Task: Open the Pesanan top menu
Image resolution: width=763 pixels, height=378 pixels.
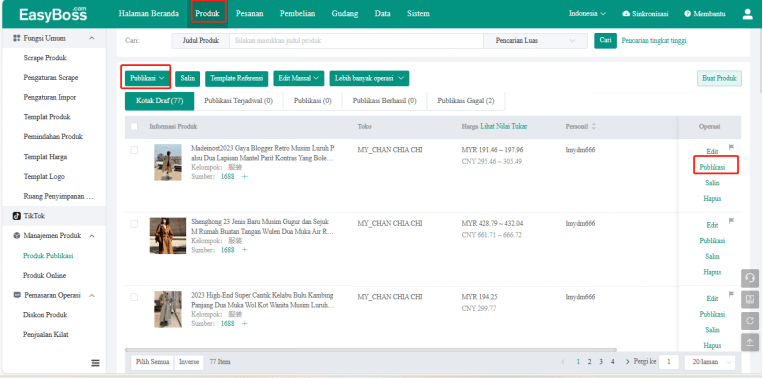Action: point(250,14)
